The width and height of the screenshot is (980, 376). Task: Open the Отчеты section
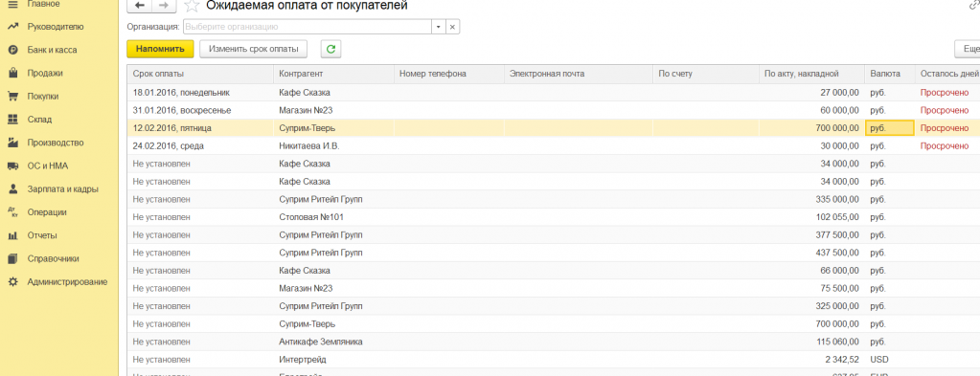click(x=42, y=235)
